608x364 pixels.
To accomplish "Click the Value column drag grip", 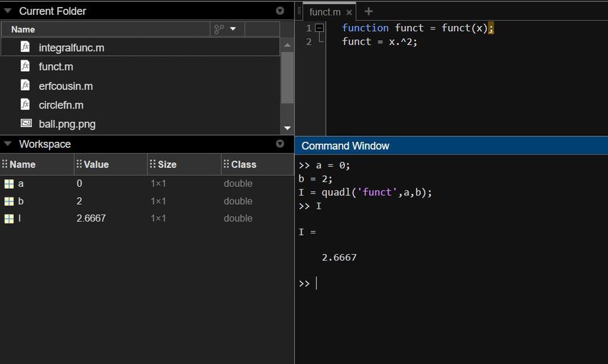I will (79, 163).
